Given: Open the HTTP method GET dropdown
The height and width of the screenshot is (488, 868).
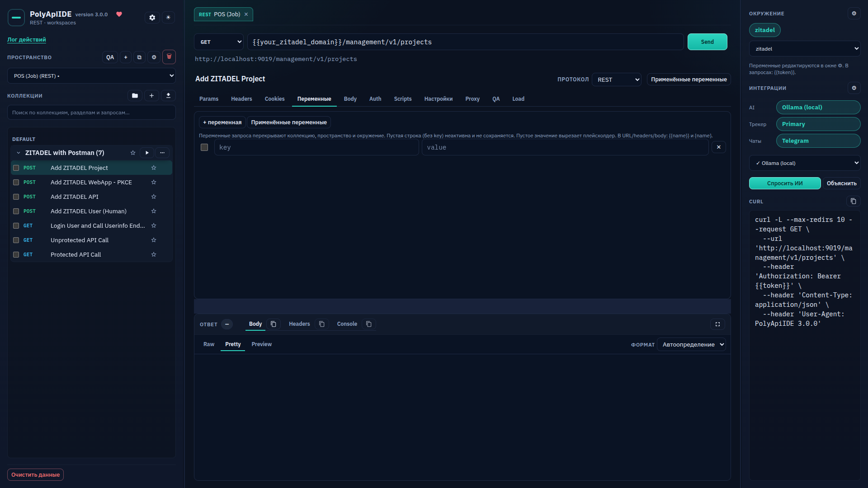Looking at the screenshot, I should click(x=219, y=42).
